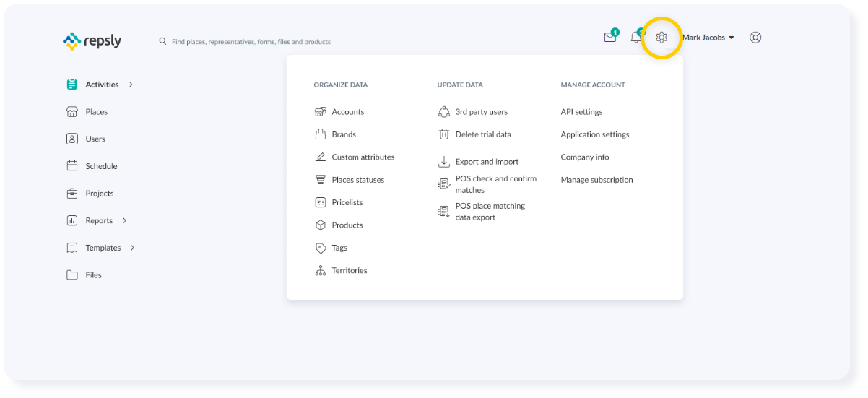Viewport: 868px width, 398px height.
Task: Select Territories in the settings menu
Action: tap(349, 271)
